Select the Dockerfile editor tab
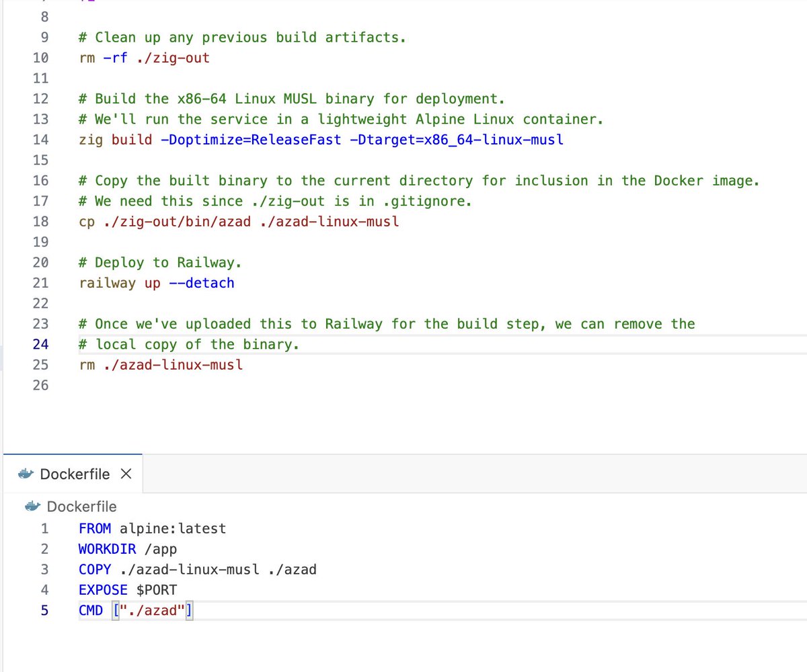Image resolution: width=807 pixels, height=672 pixels. [x=72, y=474]
